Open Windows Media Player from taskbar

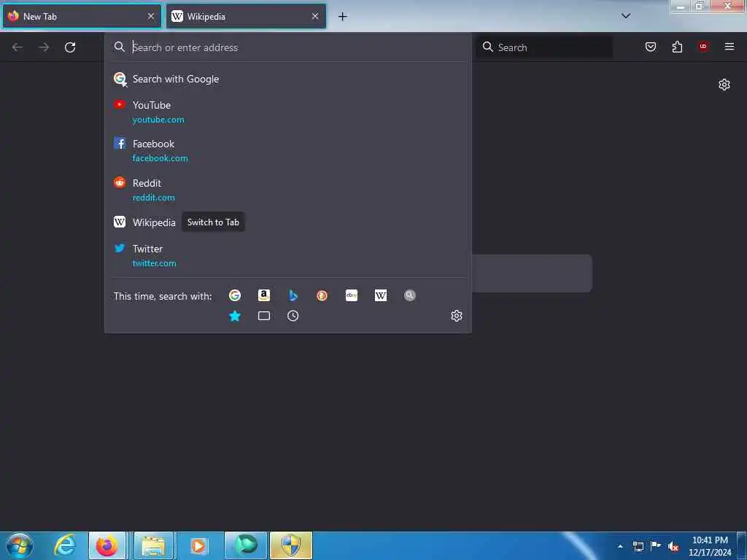click(x=199, y=545)
